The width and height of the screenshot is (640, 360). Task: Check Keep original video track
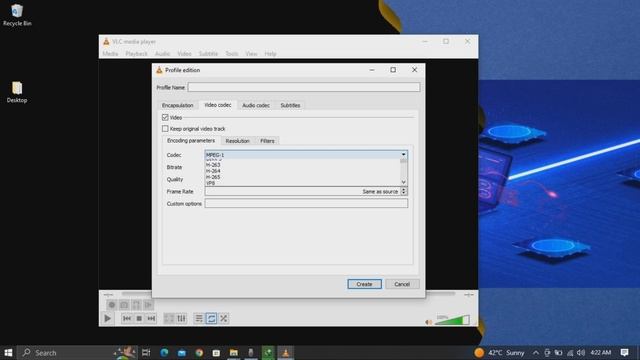[x=165, y=129]
